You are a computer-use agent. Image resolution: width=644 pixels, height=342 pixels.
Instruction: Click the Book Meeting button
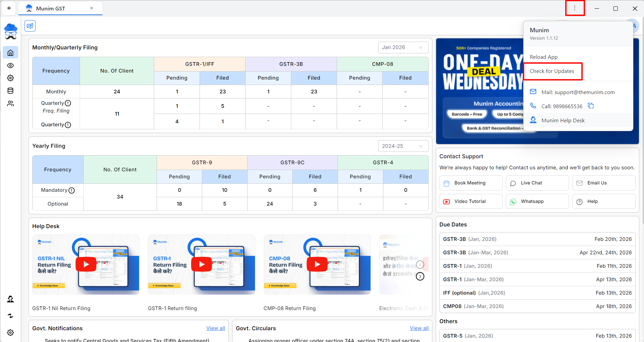point(470,183)
